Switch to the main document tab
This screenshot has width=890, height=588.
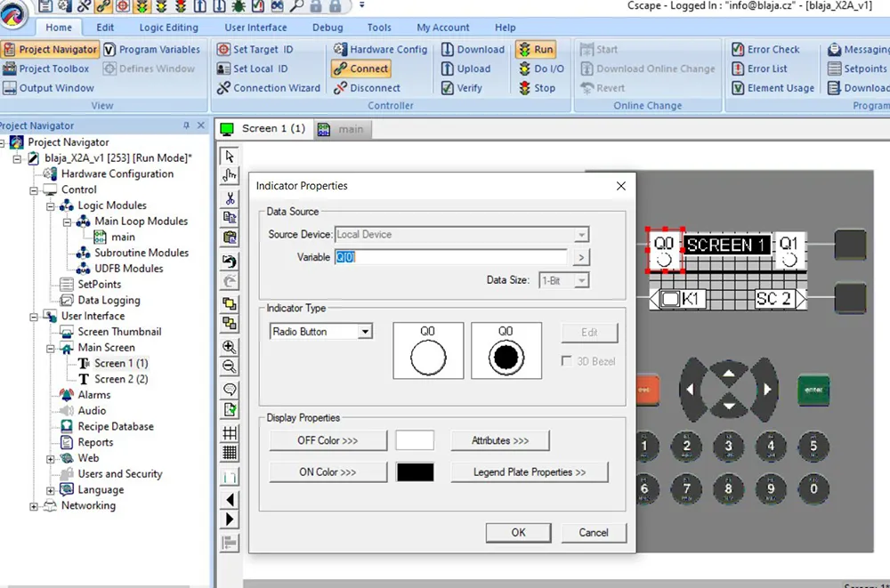pyautogui.click(x=343, y=129)
